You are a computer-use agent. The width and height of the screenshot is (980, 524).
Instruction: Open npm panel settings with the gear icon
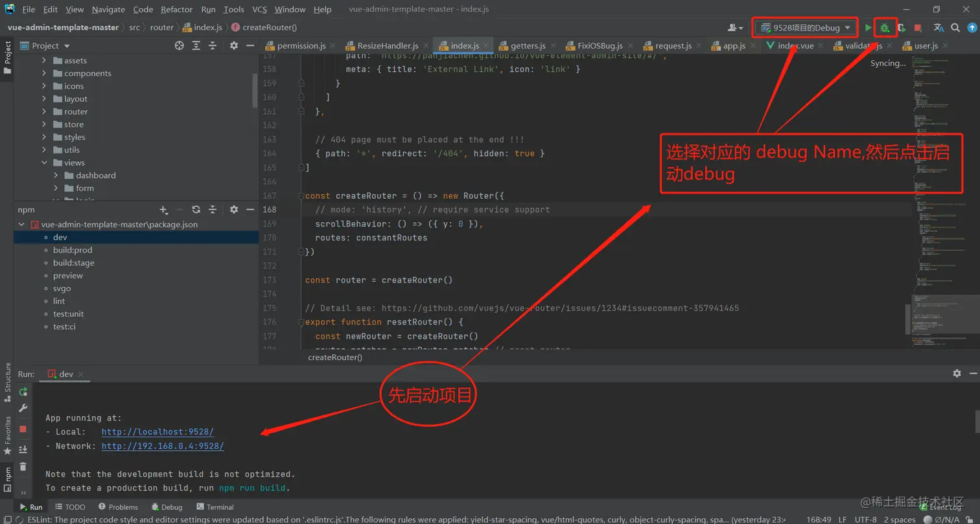(233, 209)
